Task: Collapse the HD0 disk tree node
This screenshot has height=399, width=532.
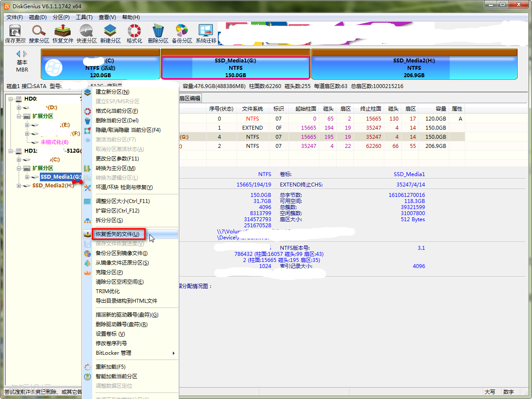Action: click(10, 99)
